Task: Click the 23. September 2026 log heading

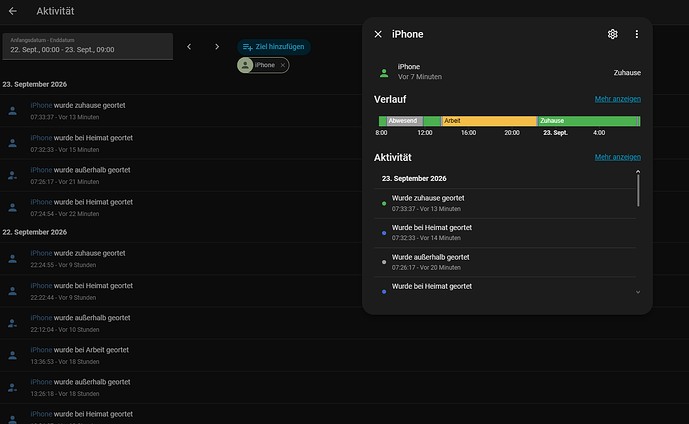Action: pos(35,84)
